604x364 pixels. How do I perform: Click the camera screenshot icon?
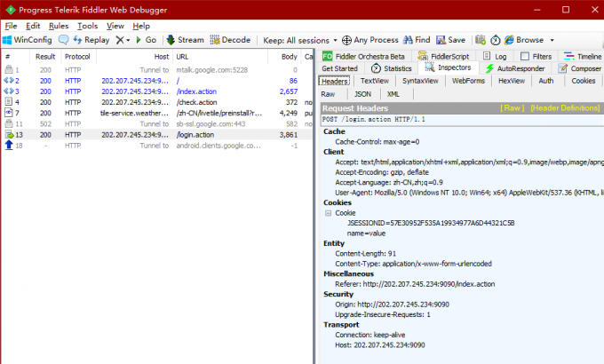(481, 40)
